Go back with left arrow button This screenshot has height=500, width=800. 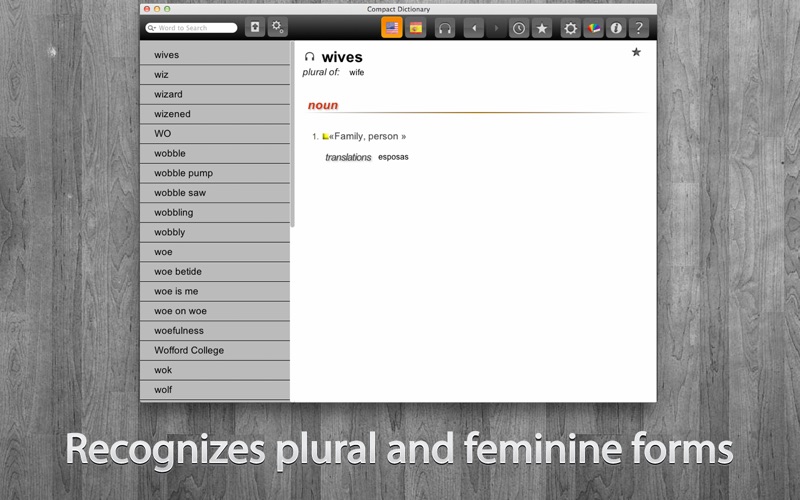474,28
